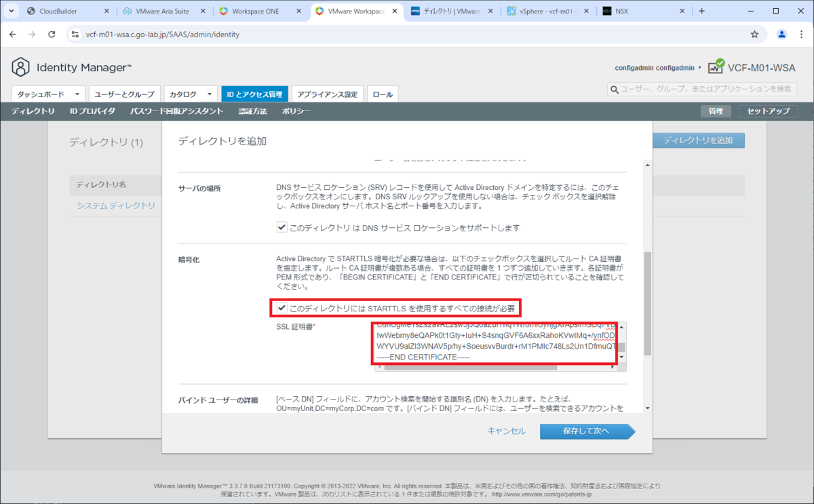Screen dimensions: 814x504
Task: Open a new browser tab with plus icon
Action: click(x=701, y=12)
